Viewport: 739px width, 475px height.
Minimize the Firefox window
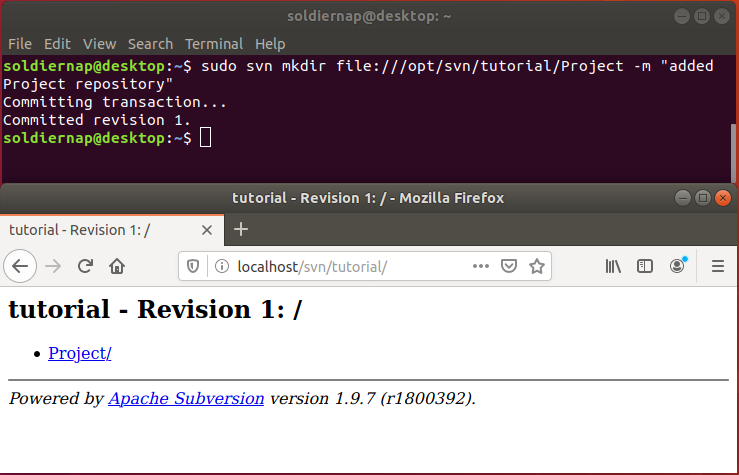pos(682,198)
